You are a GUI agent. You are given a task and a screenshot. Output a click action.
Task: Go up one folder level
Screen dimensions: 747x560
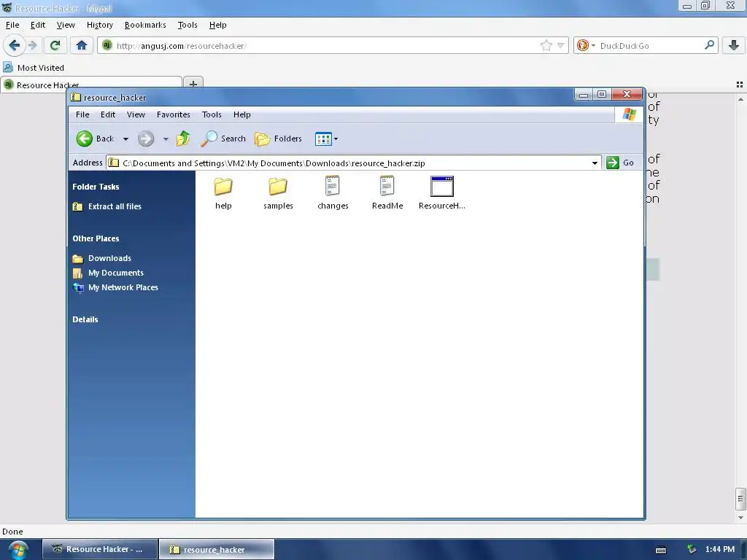click(183, 139)
